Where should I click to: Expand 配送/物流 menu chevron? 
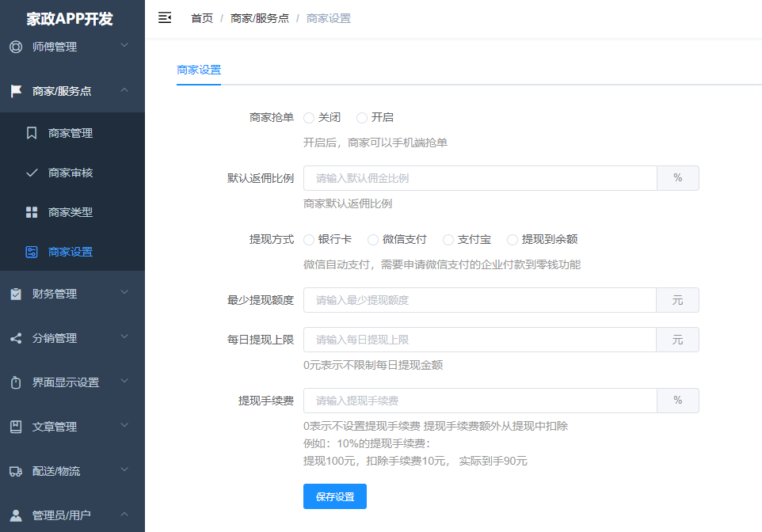[124, 469]
